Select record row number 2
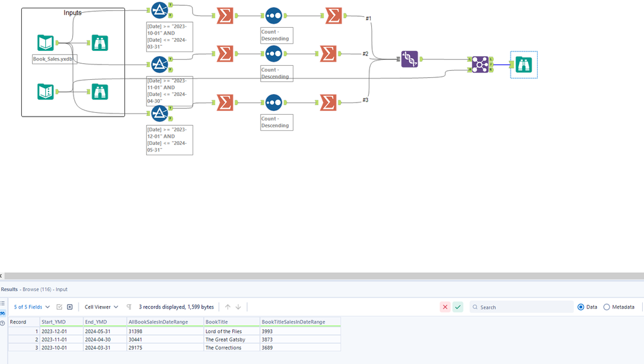 click(x=24, y=340)
